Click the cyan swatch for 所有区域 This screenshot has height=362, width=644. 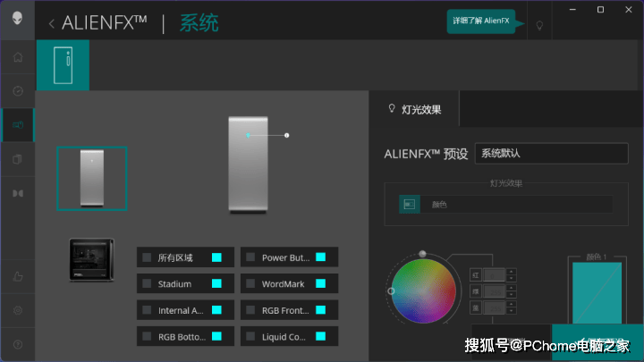216,257
